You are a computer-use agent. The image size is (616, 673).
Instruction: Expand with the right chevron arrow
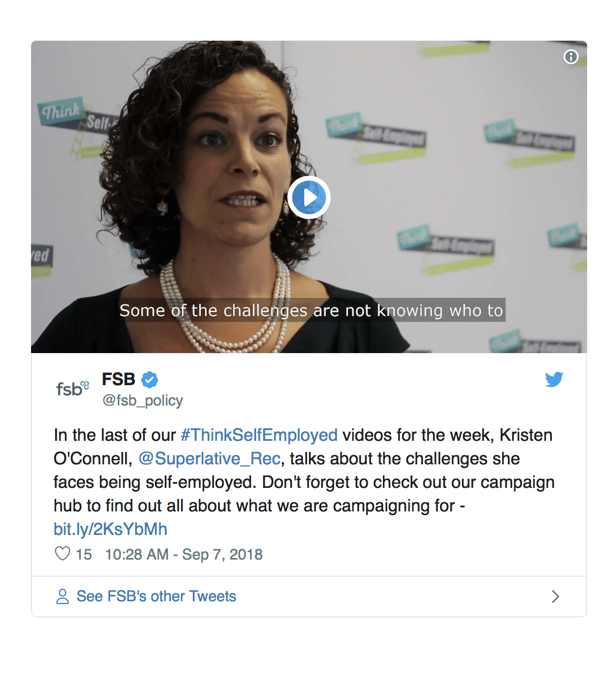[x=556, y=596]
